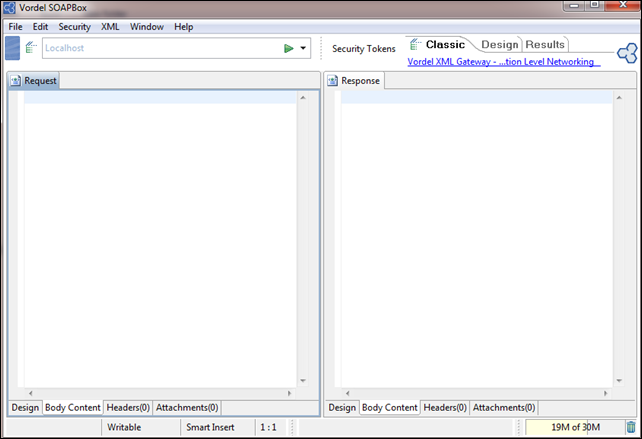This screenshot has width=642, height=439.
Task: Select the Request panel tab
Action: 34,81
